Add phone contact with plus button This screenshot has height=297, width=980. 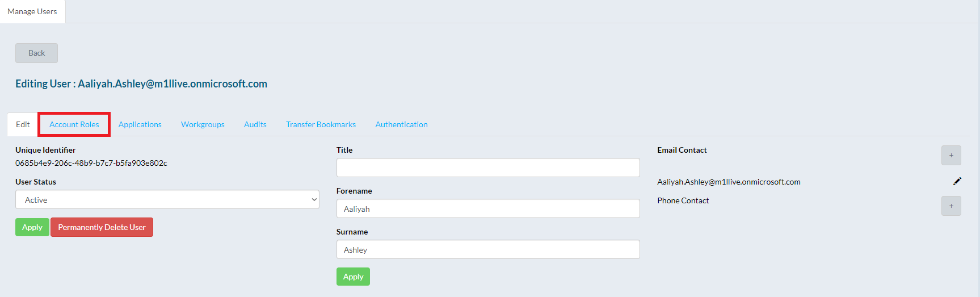click(x=951, y=206)
